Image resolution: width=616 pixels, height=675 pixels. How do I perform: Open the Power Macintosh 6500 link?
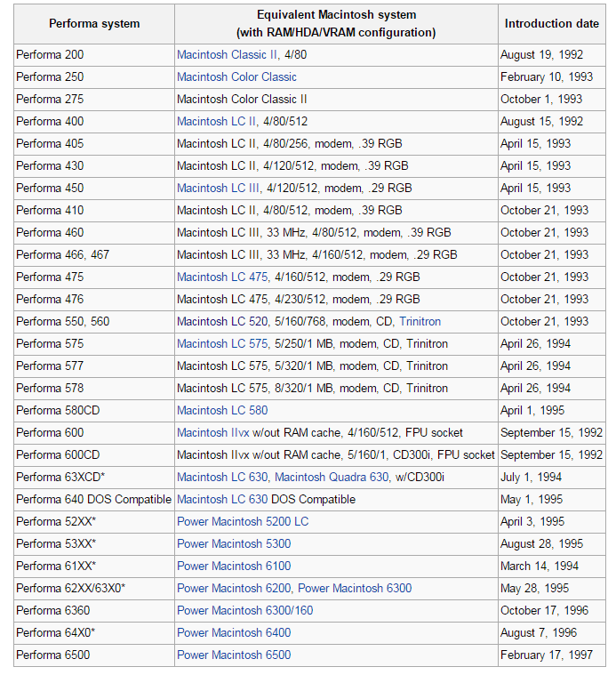tap(234, 655)
